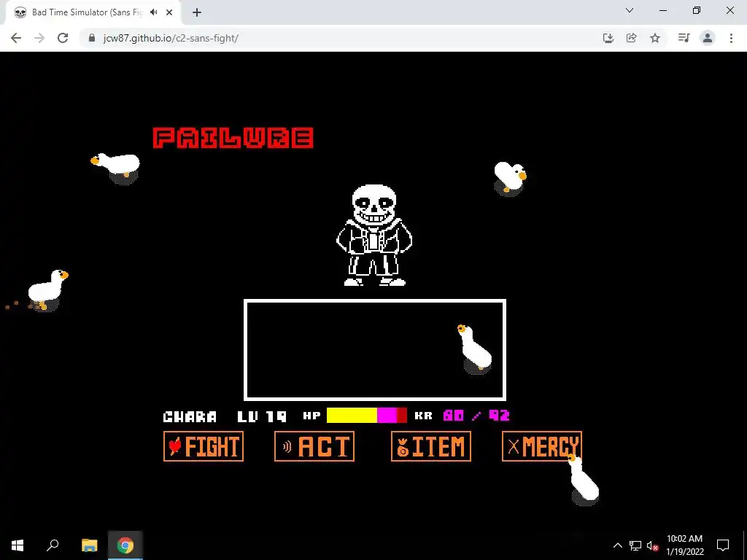Screen dimensions: 747x560
Task: Open the muted volume tray icon
Action: click(x=653, y=545)
